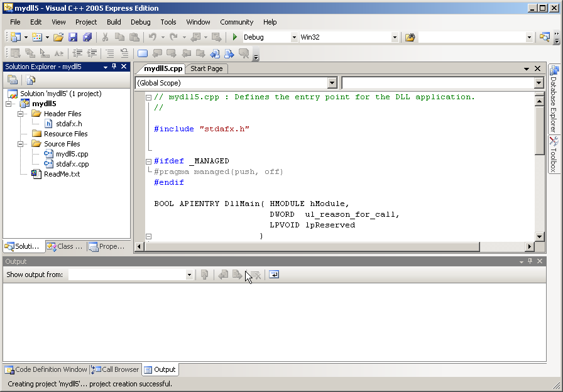Open the Call Browser tab
The height and width of the screenshot is (392, 563).
[x=115, y=369]
